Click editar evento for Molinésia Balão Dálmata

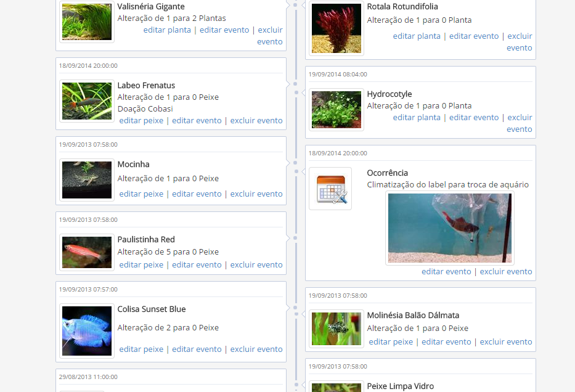pos(446,341)
